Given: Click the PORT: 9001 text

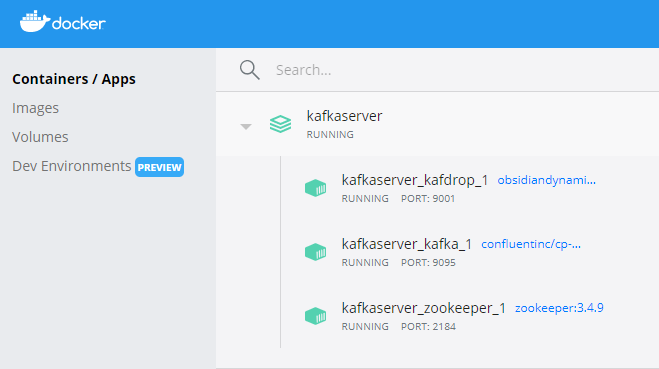Looking at the screenshot, I should (x=428, y=199).
